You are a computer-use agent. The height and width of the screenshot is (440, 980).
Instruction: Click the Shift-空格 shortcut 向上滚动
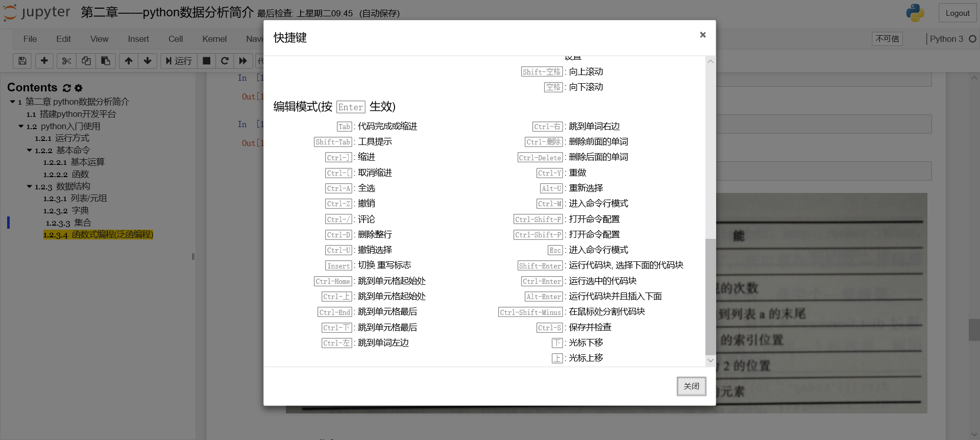tap(562, 72)
